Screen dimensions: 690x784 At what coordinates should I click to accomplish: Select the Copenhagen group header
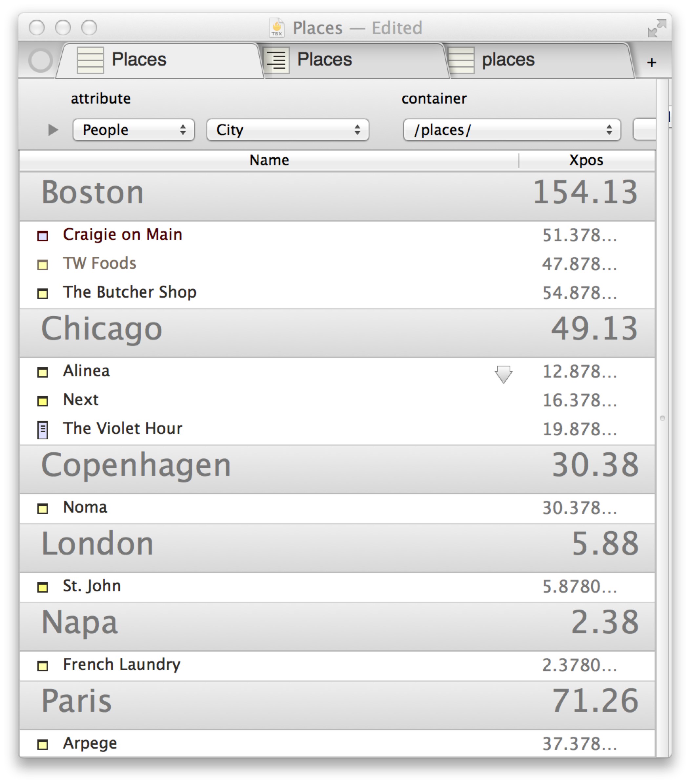pos(337,469)
